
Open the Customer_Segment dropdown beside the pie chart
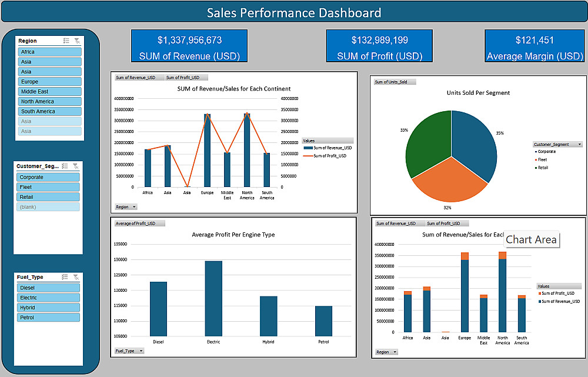[x=557, y=145]
